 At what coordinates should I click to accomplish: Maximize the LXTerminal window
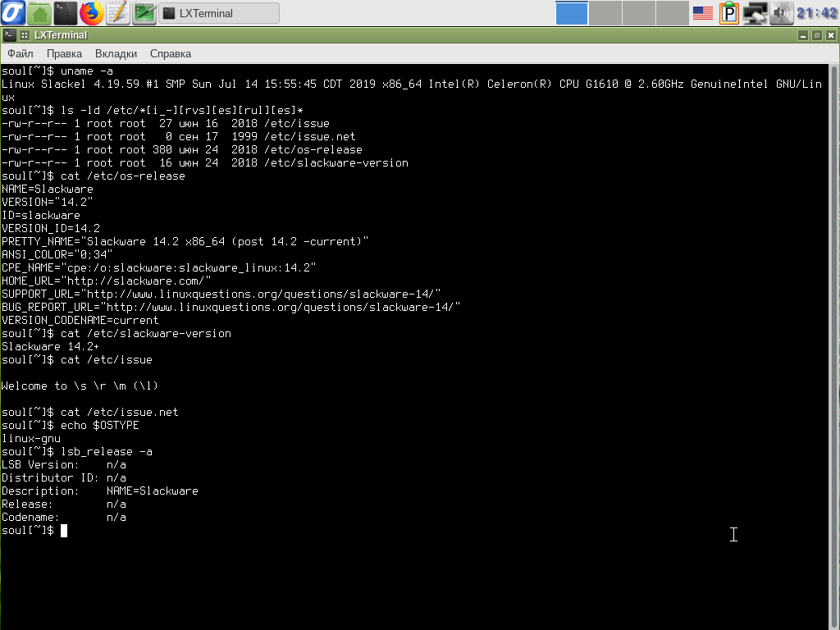tap(816, 35)
